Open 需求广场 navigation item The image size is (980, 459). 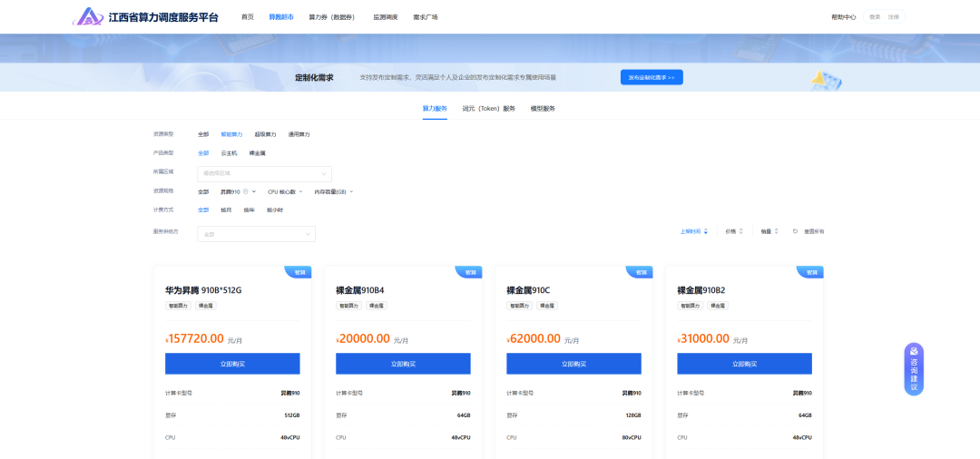(x=425, y=17)
